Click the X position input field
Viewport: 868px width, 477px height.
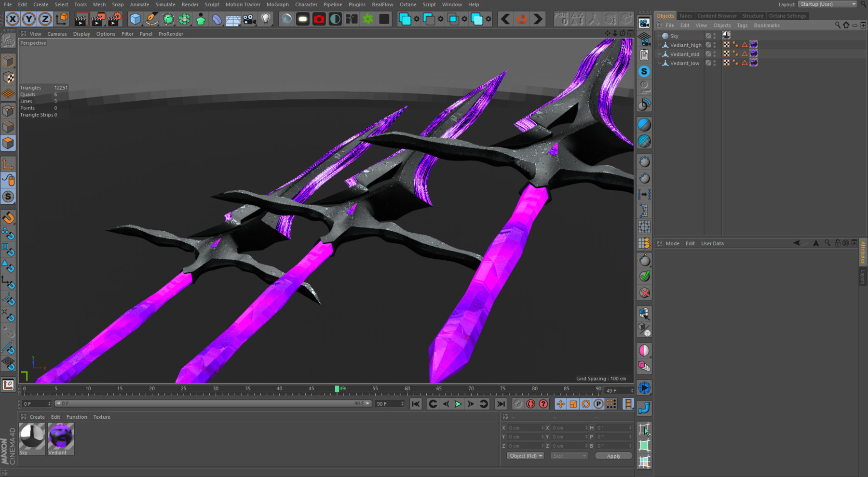point(525,428)
